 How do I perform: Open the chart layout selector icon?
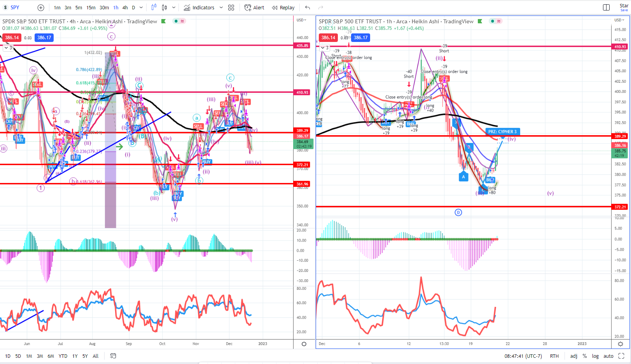606,7
